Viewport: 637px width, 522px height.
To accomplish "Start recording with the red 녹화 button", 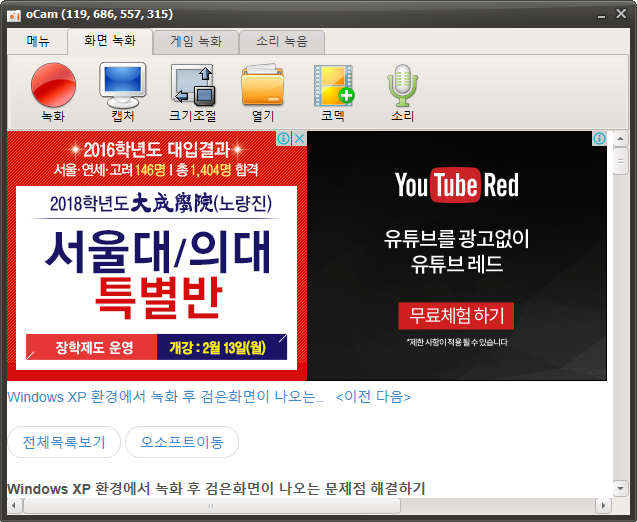I will (53, 92).
